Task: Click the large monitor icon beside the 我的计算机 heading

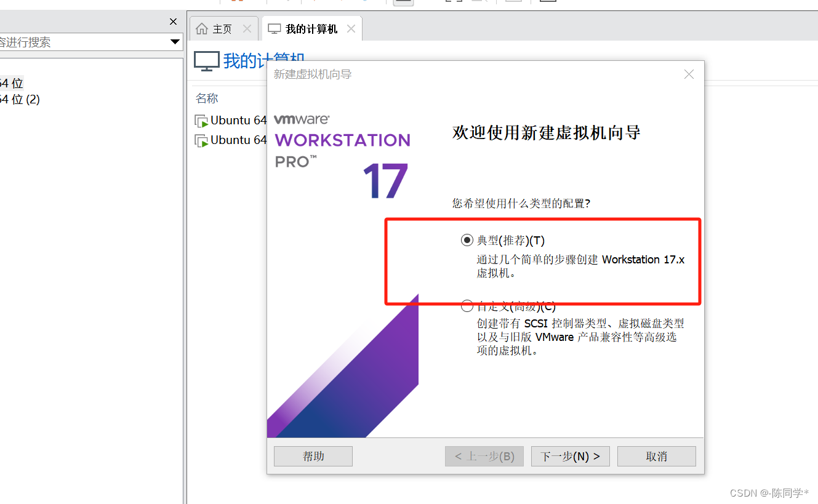Action: click(207, 61)
